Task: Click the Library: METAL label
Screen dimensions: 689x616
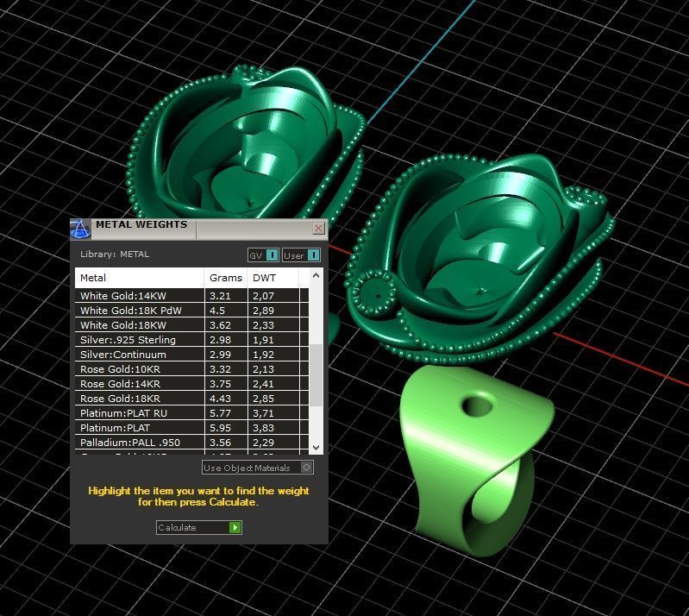Action: (x=115, y=255)
